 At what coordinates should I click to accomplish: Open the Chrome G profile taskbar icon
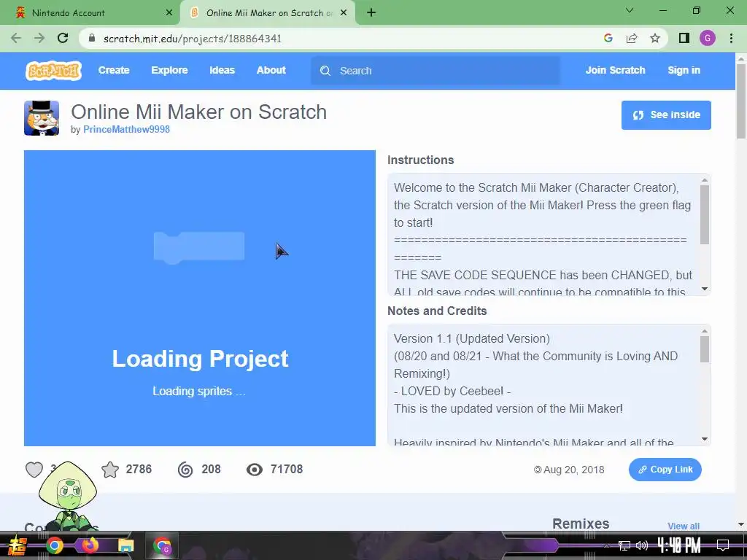(x=162, y=545)
